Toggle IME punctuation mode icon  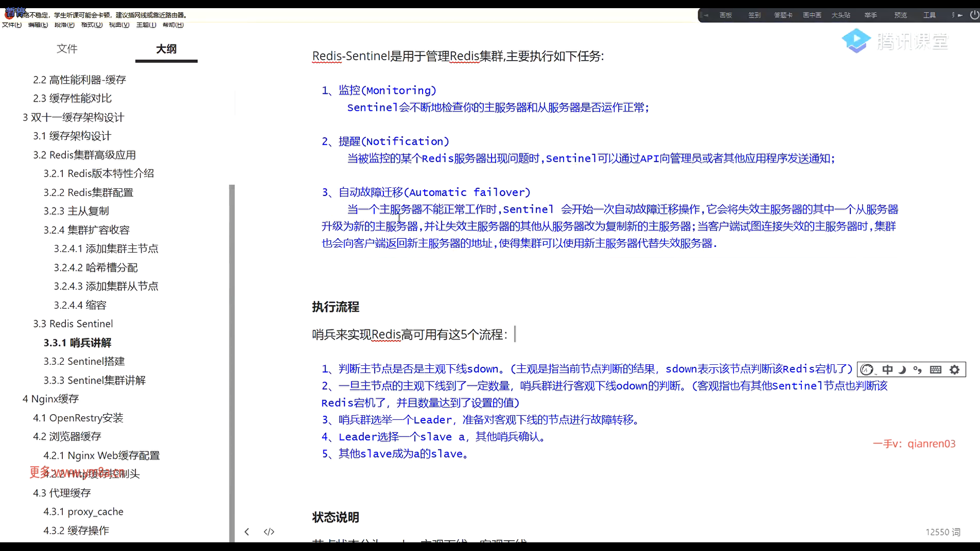point(918,370)
